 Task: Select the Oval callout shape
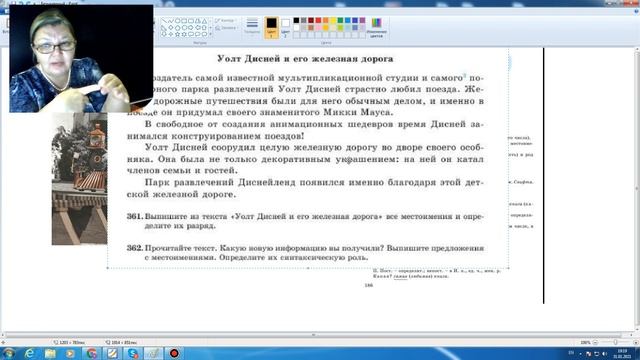(198, 34)
